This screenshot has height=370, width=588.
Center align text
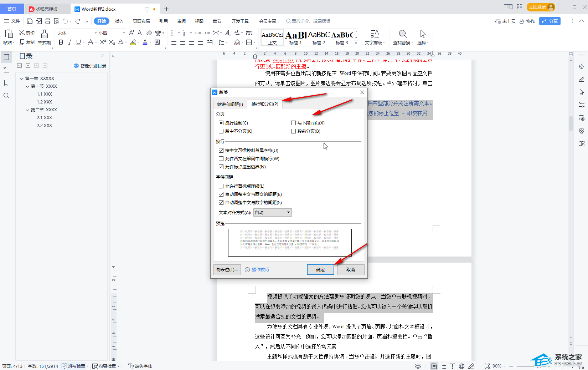click(183, 42)
